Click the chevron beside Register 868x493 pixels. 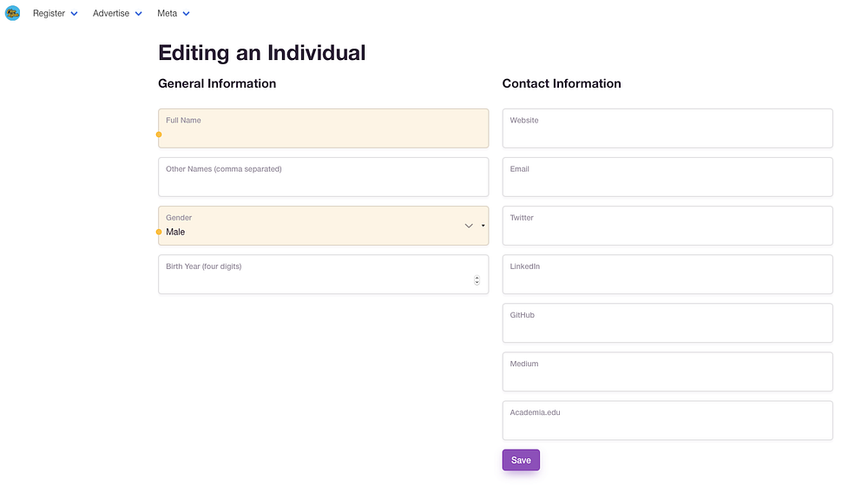click(74, 14)
